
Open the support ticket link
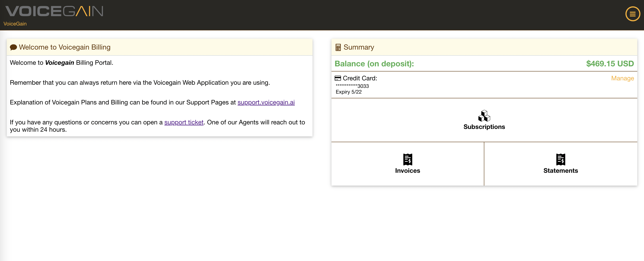point(184,122)
